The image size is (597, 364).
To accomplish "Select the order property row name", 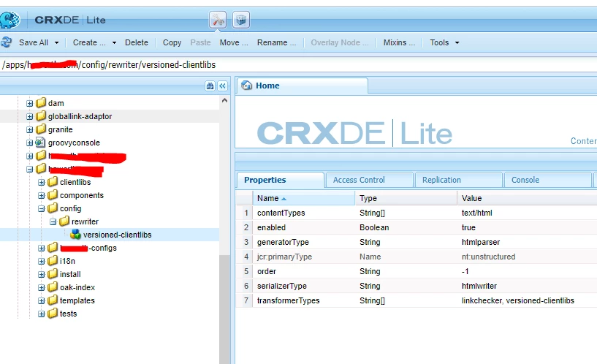I will (x=267, y=271).
